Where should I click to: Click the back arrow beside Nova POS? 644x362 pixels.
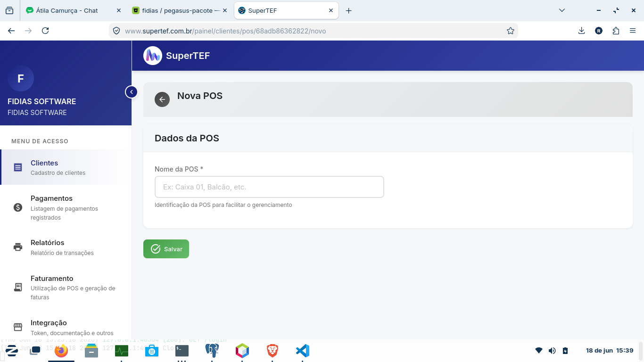coord(162,99)
